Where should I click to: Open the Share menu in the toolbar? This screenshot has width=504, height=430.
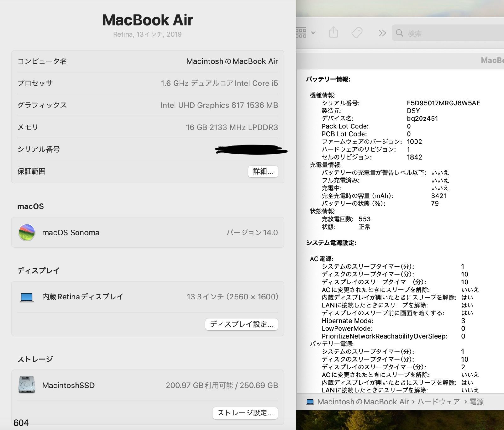pos(334,32)
